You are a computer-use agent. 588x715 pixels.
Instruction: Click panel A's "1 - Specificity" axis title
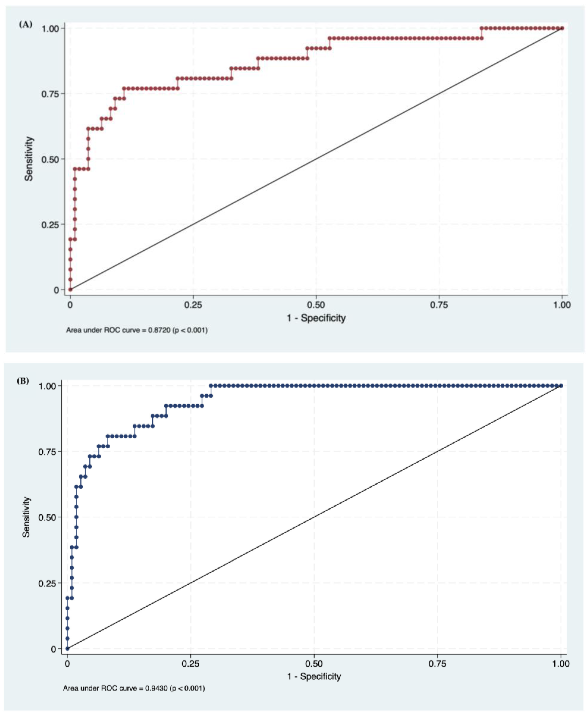[x=316, y=318]
